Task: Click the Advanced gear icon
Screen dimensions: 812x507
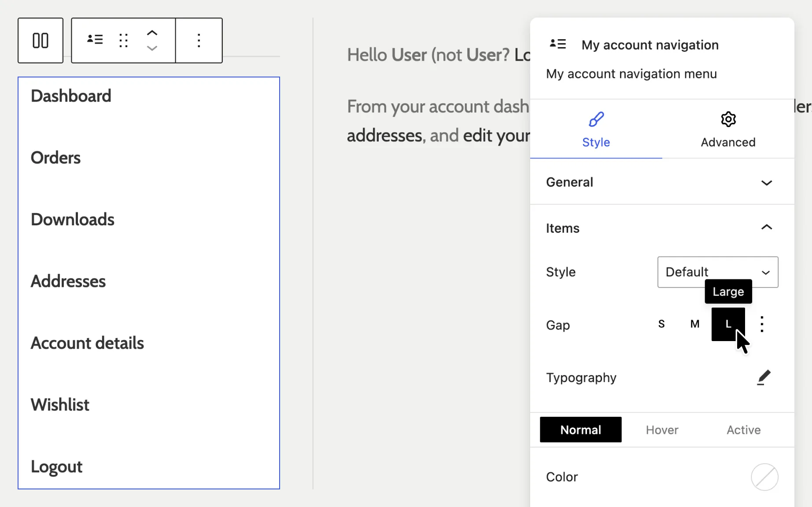Action: tap(728, 119)
